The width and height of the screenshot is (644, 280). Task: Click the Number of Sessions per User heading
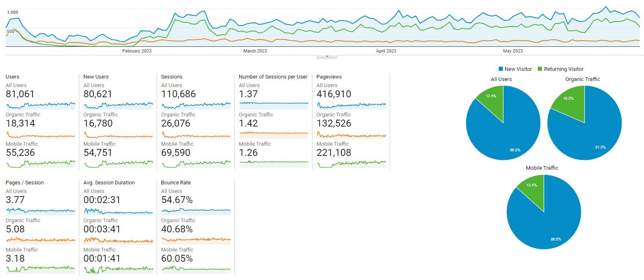click(x=273, y=77)
